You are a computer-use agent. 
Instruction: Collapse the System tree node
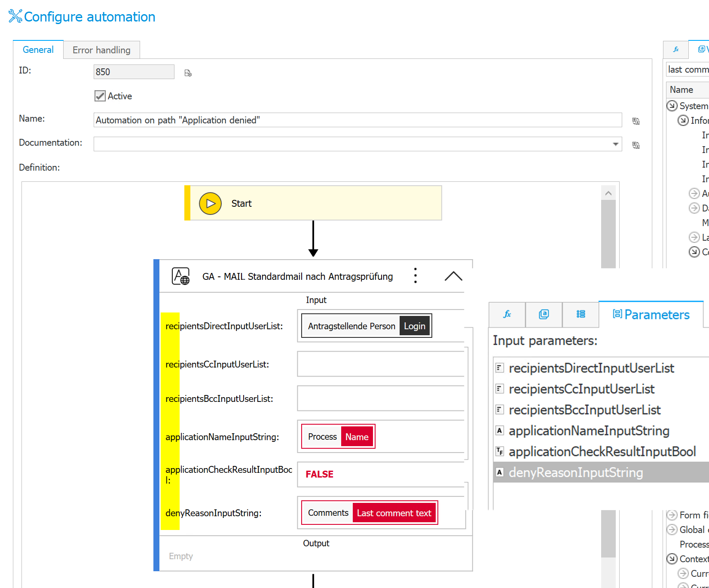coord(672,106)
